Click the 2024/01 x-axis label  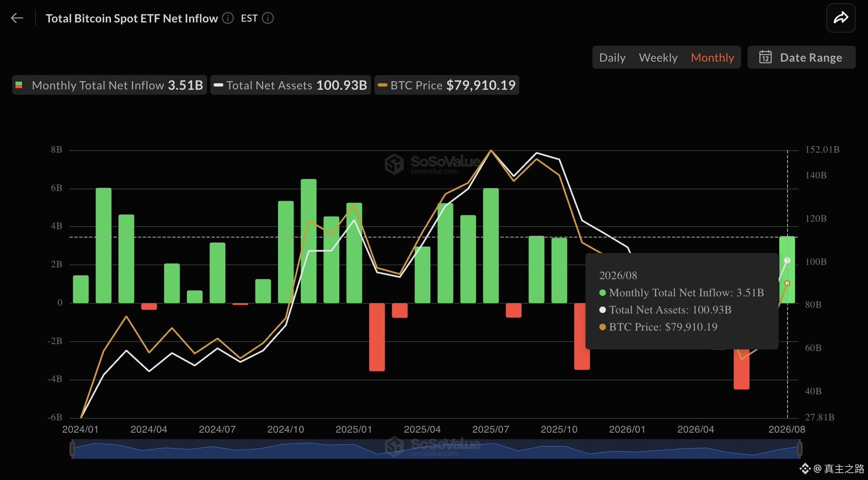pyautogui.click(x=81, y=429)
